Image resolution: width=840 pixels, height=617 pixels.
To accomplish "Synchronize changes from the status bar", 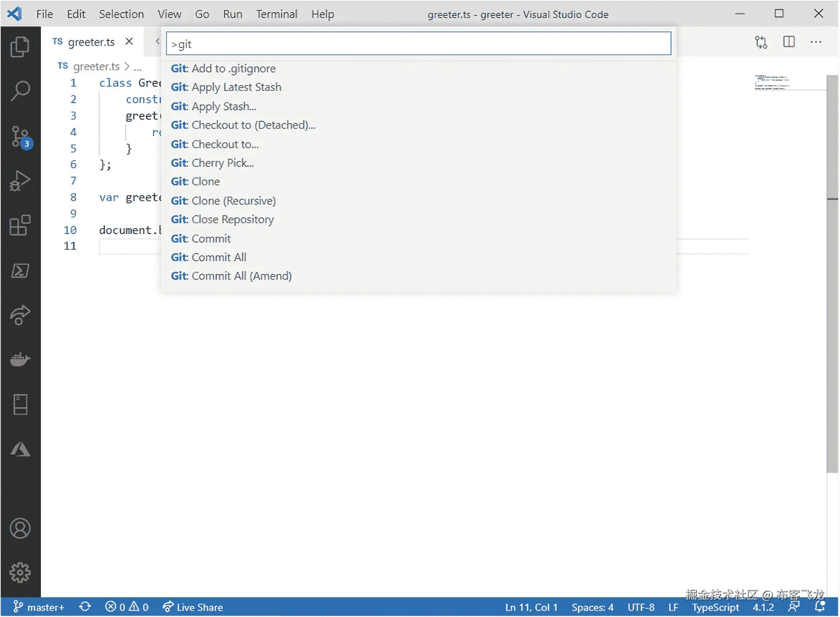I will [85, 607].
